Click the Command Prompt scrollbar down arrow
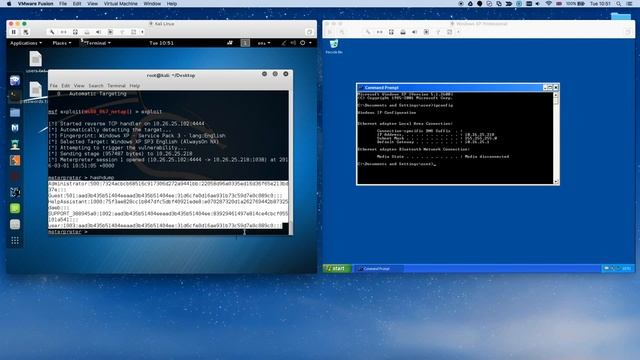 (x=556, y=182)
